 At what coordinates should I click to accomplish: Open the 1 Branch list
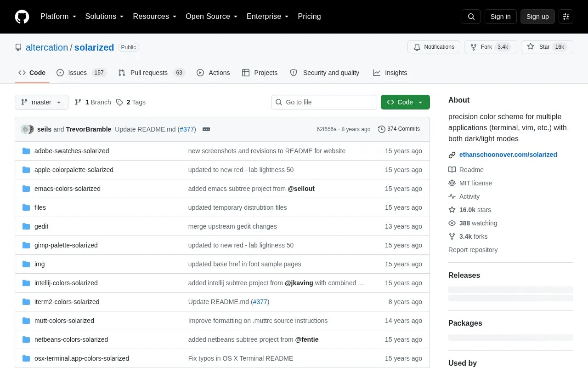tap(93, 102)
